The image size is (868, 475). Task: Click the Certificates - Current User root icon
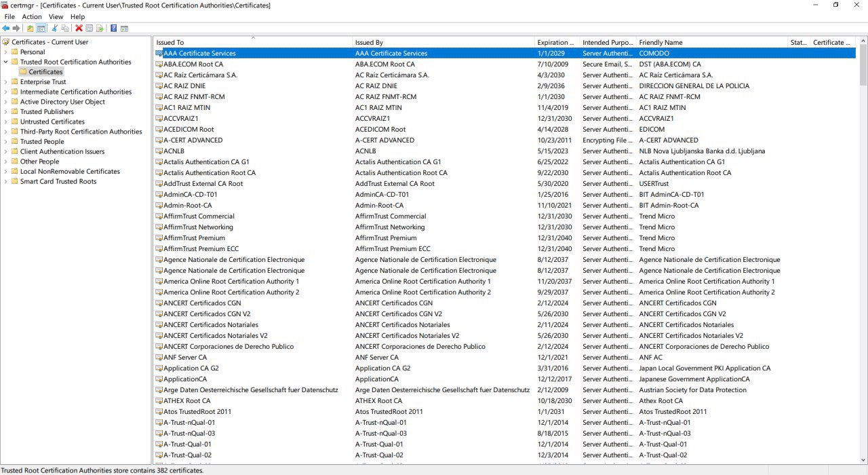click(6, 42)
